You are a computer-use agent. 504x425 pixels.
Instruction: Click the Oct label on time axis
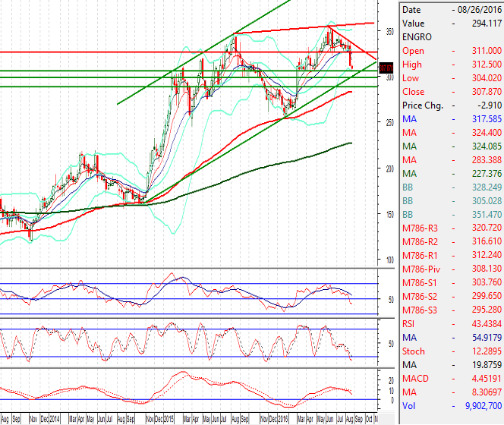tap(369, 419)
